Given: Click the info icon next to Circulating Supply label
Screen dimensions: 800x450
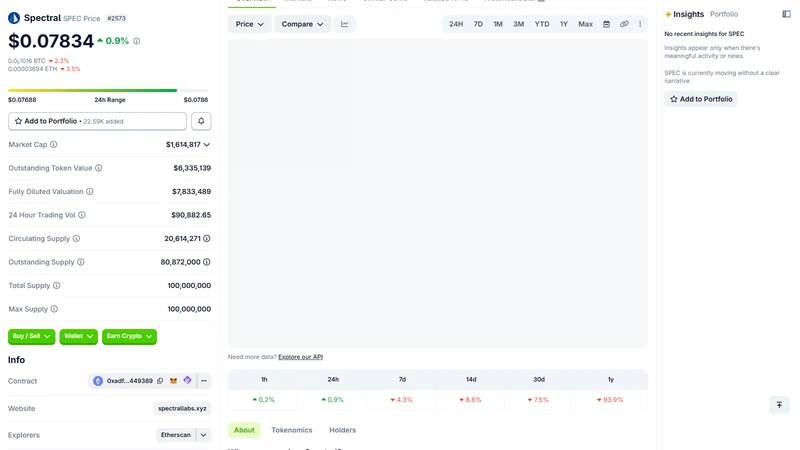Looking at the screenshot, I should [x=76, y=238].
